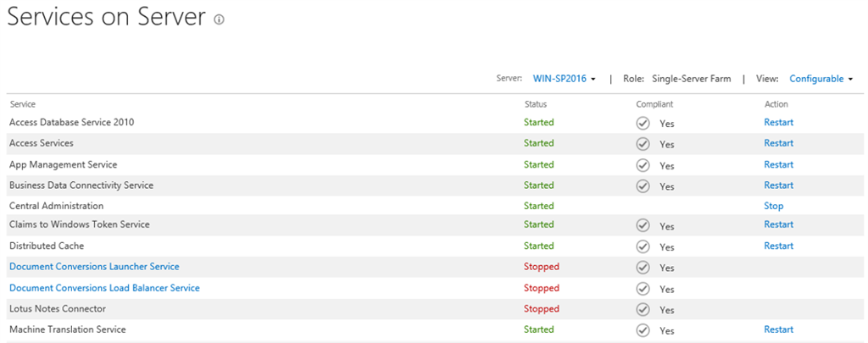The width and height of the screenshot is (868, 343).
Task: Open the Configurable view dropdown
Action: tap(821, 79)
